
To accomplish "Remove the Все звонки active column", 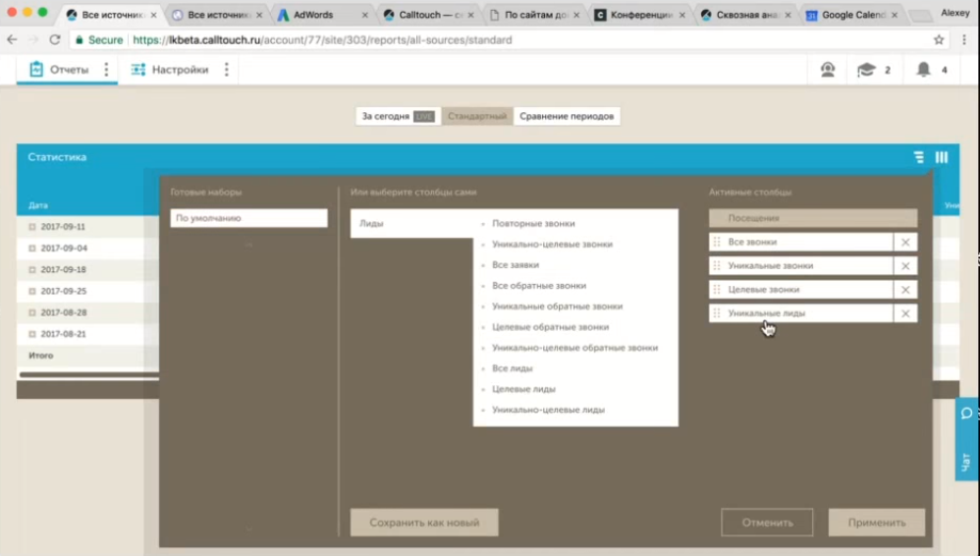I will coord(905,242).
